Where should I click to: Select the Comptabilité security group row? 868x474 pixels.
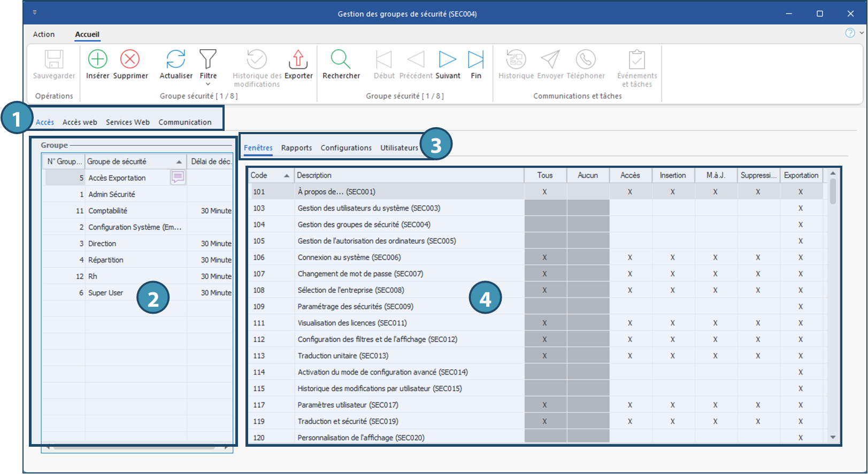point(108,211)
